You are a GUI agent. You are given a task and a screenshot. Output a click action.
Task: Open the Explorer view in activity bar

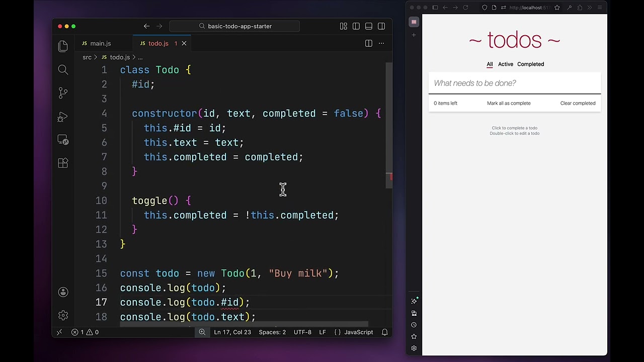[63, 46]
